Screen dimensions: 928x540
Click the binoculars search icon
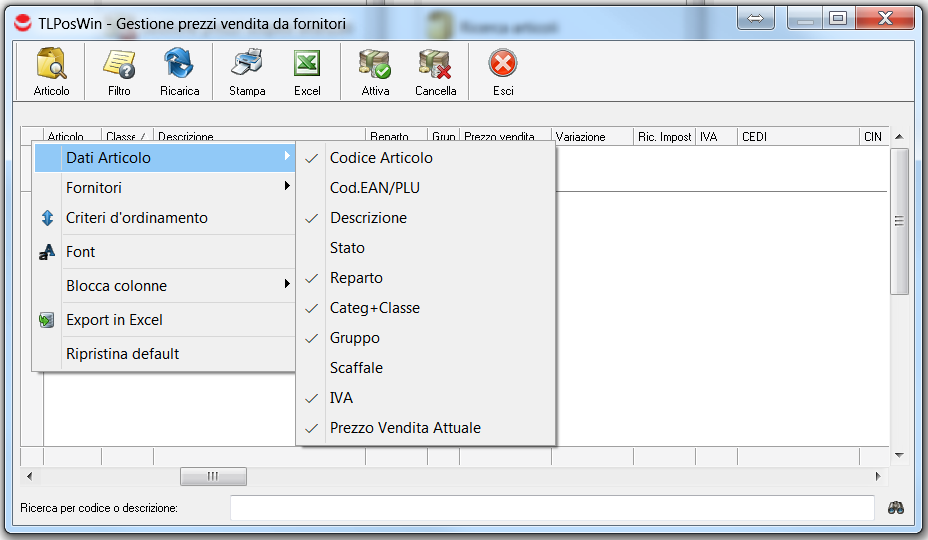point(896,508)
